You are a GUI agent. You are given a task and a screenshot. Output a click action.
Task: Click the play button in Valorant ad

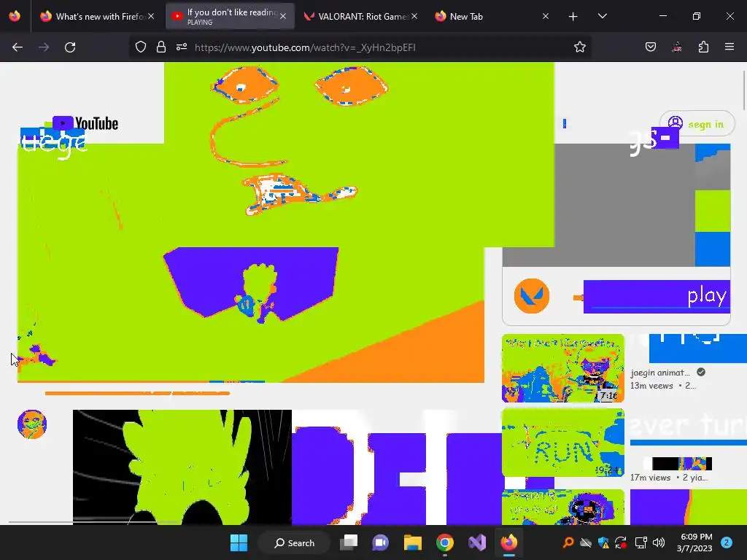[657, 297]
